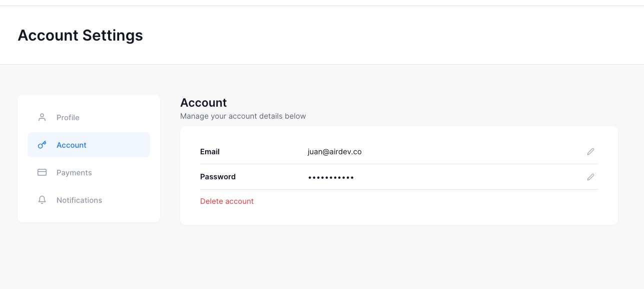Click the juan@airdev.co email value
Image resolution: width=644 pixels, height=289 pixels.
pos(334,152)
